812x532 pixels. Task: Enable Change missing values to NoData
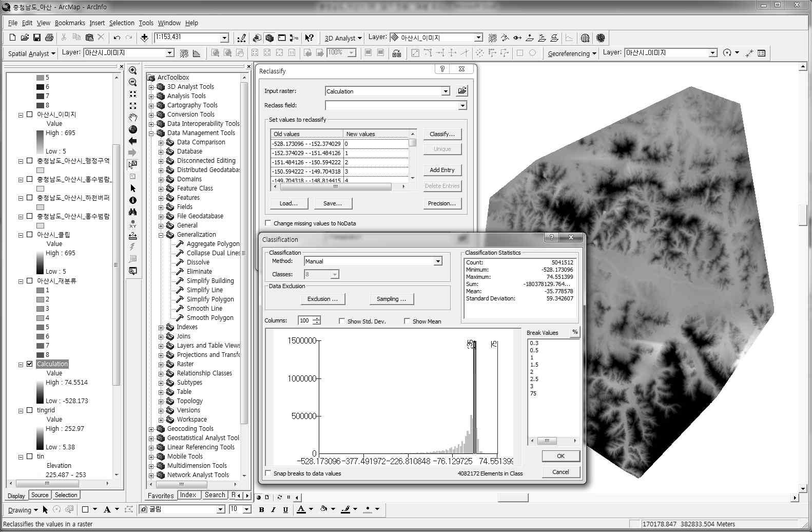[x=268, y=223]
